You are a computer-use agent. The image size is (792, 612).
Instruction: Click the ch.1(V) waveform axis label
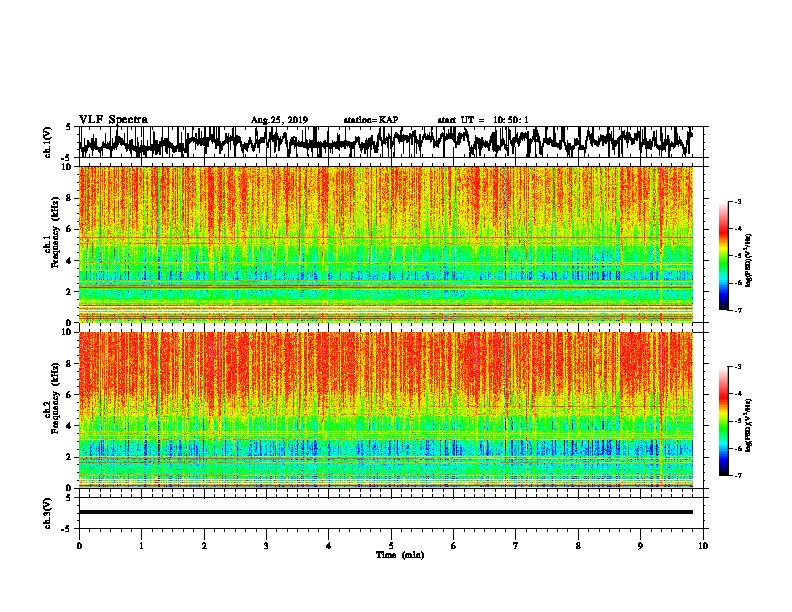(47, 142)
